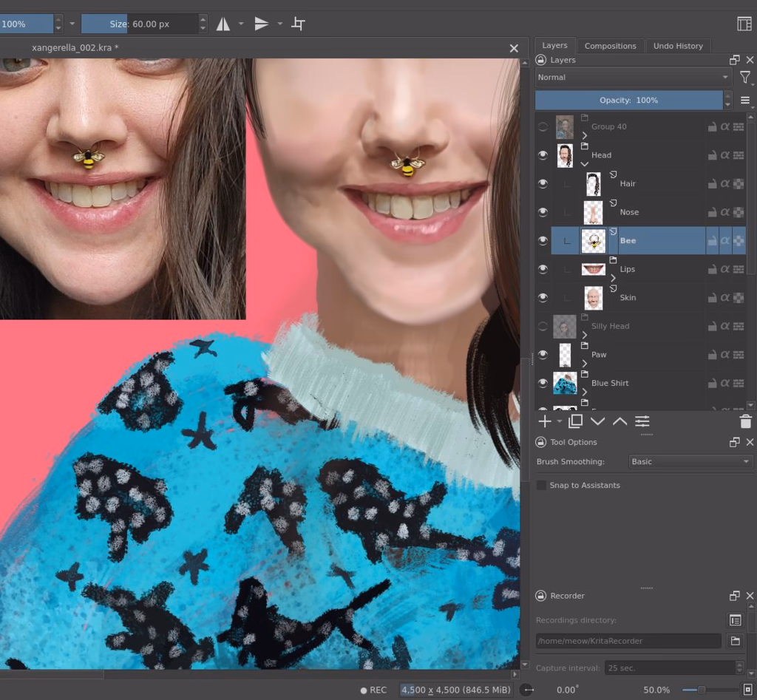Enable wrap around mode icon
757x700 pixels.
point(298,24)
